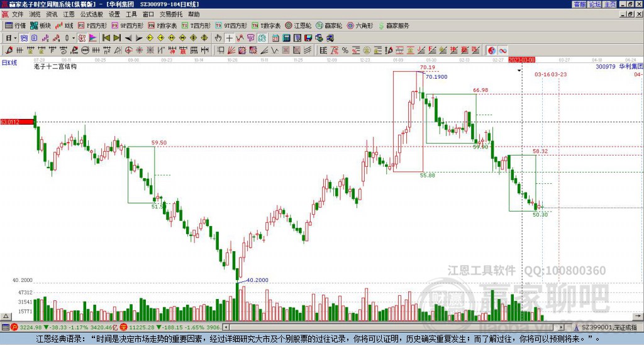Toggle the crosshair cursor tool
This screenshot has height=345, width=644.
point(229,38)
